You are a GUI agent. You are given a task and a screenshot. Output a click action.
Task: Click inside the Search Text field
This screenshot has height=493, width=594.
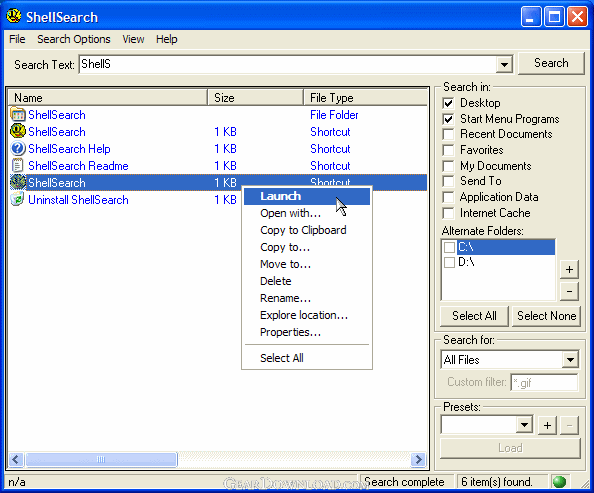pyautogui.click(x=288, y=64)
